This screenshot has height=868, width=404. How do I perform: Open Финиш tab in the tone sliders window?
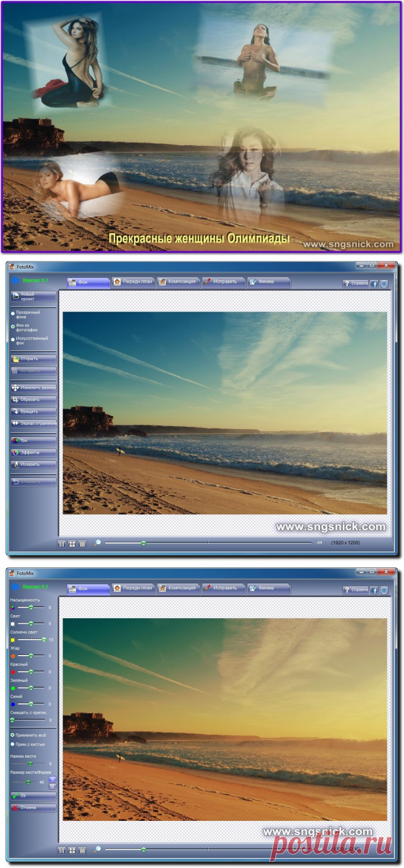pos(268,588)
